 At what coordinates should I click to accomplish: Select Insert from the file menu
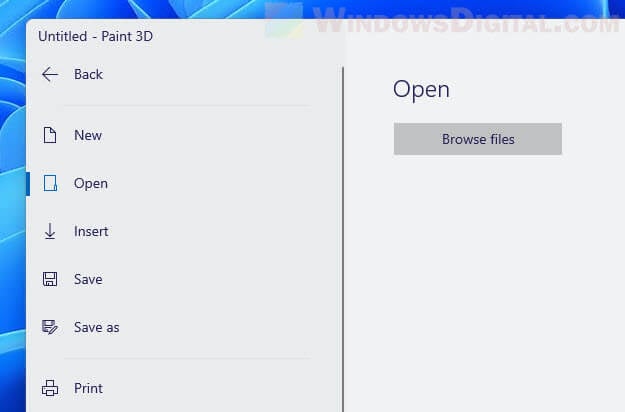pos(91,232)
